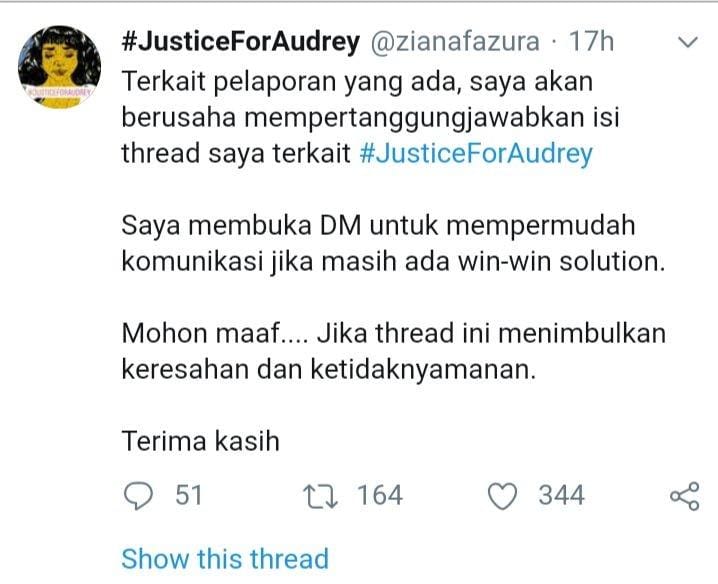The height and width of the screenshot is (584, 718).
Task: Retweet using the arrows icon
Action: [x=321, y=497]
